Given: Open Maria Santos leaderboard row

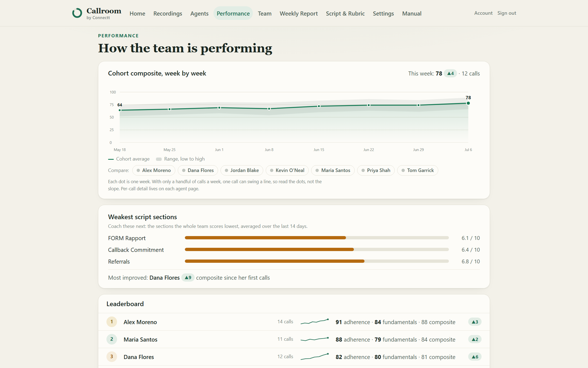Looking at the screenshot, I should pos(294,339).
